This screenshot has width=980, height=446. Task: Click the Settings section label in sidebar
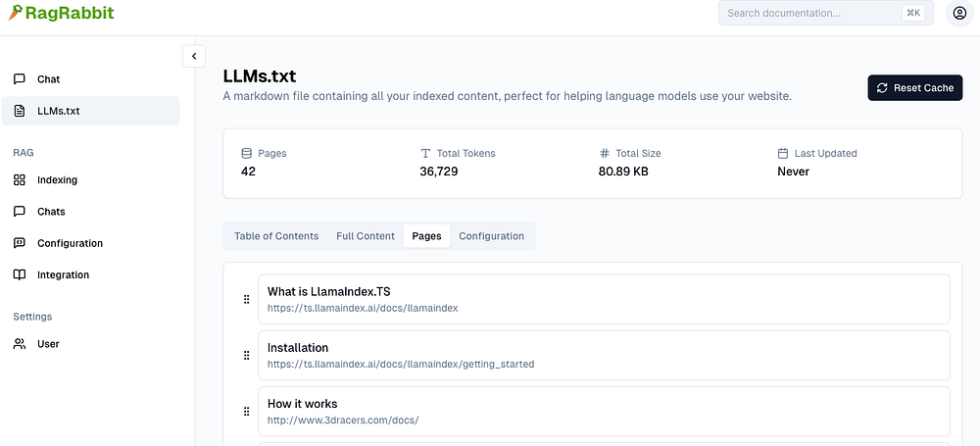pyautogui.click(x=32, y=317)
